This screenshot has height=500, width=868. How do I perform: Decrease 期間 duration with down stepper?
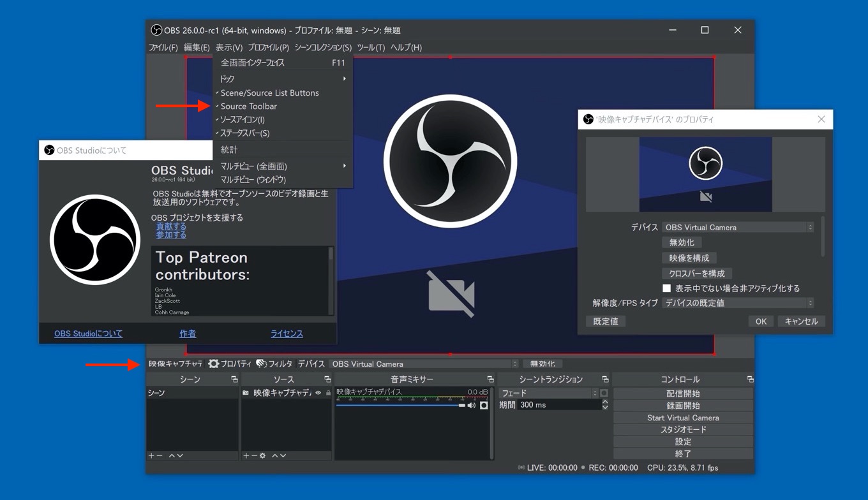click(605, 408)
